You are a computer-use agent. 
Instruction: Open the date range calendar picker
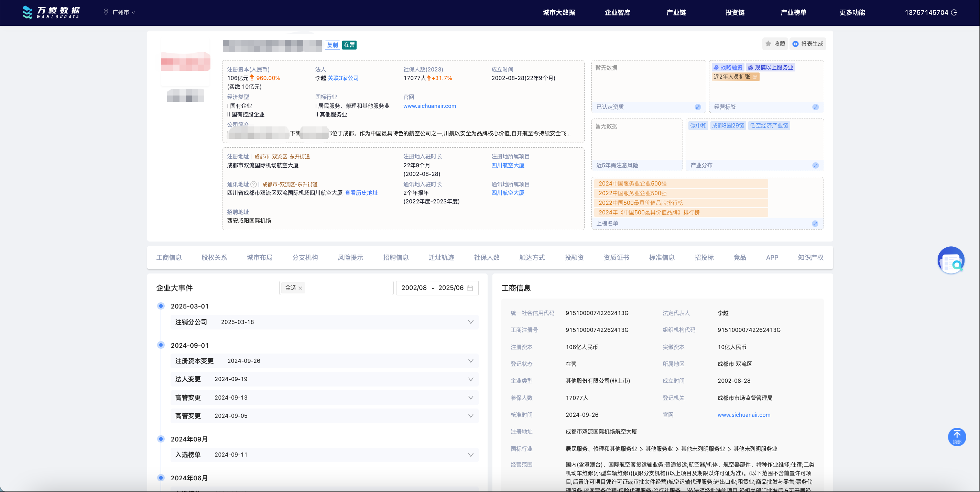pyautogui.click(x=470, y=288)
